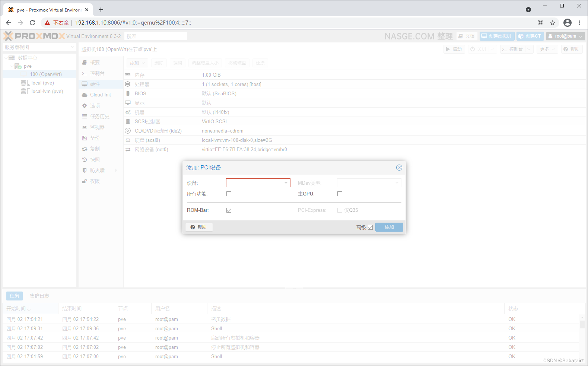Click the not-secure warning icon
This screenshot has width=588, height=366.
[47, 23]
